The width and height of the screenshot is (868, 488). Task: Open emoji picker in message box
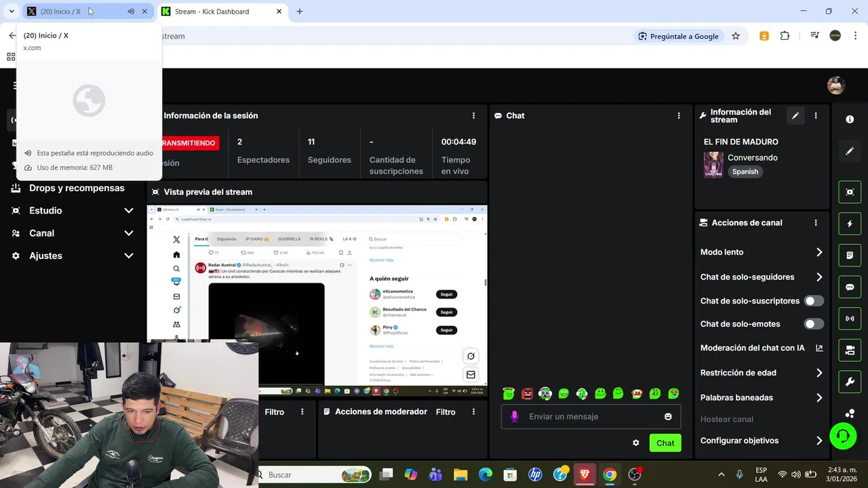(668, 417)
